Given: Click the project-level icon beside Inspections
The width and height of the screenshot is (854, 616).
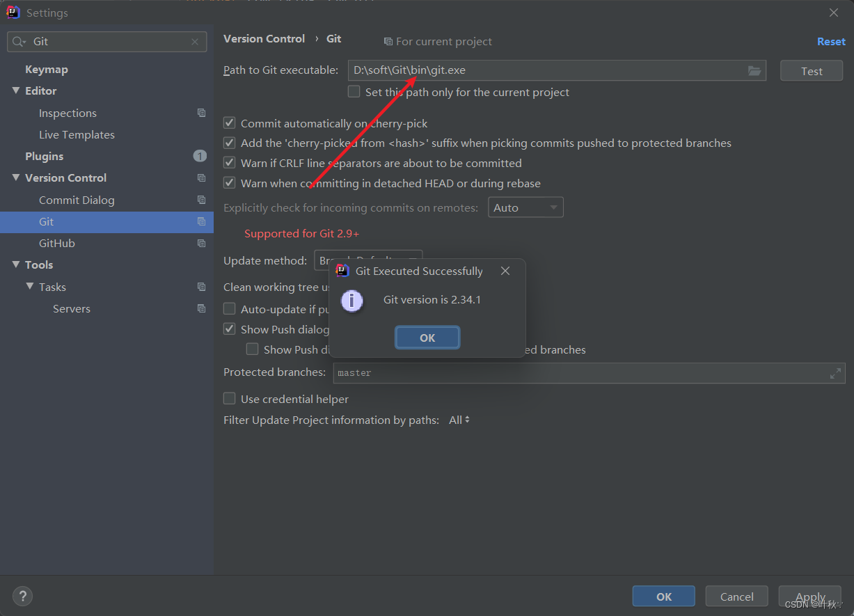Looking at the screenshot, I should click(x=201, y=113).
